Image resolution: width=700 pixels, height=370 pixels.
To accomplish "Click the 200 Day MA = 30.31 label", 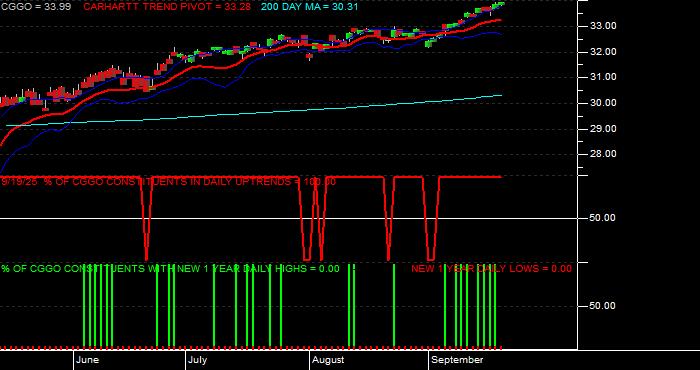I will tap(309, 7).
